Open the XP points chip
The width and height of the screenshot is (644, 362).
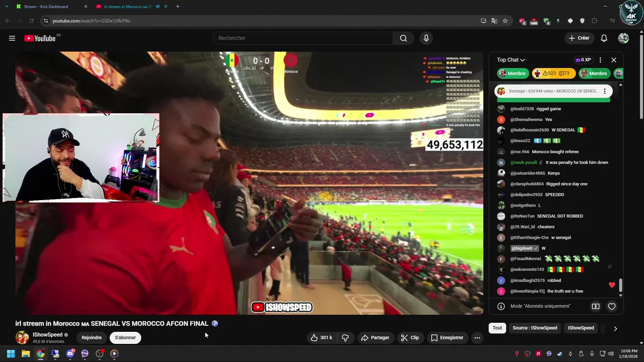click(583, 60)
